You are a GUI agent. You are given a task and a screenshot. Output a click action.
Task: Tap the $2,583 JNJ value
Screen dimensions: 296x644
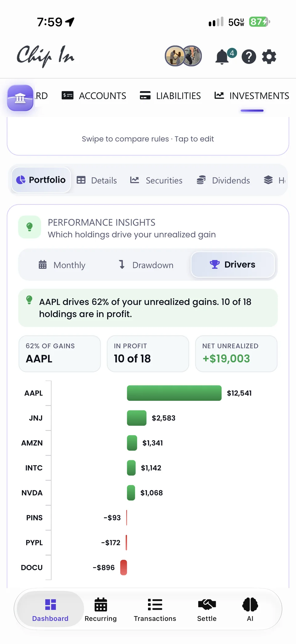coord(163,418)
